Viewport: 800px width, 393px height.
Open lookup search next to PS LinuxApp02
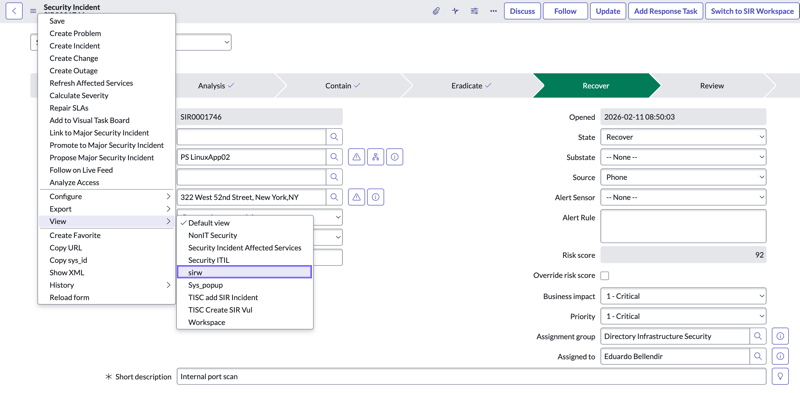click(x=334, y=157)
